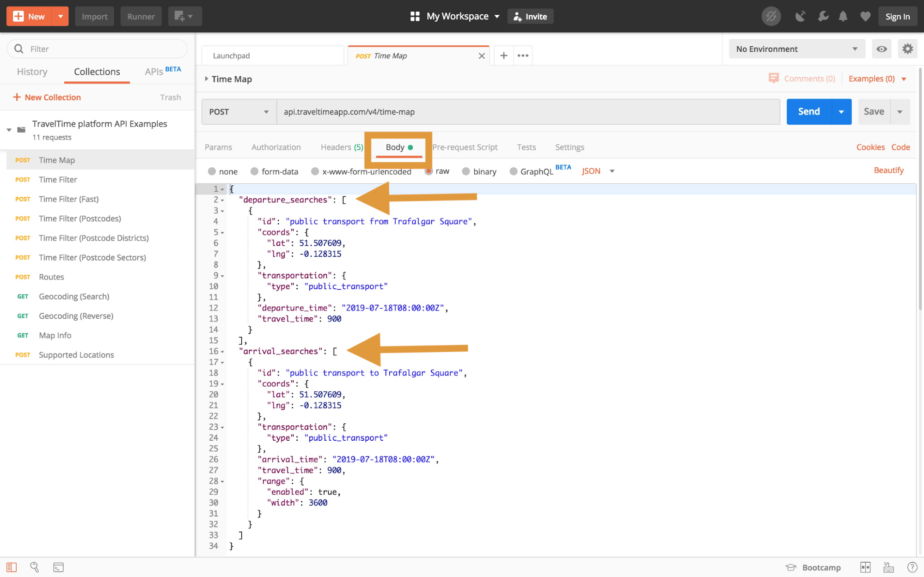924x577 pixels.
Task: Toggle sidebar icon in status bar
Action: point(12,567)
